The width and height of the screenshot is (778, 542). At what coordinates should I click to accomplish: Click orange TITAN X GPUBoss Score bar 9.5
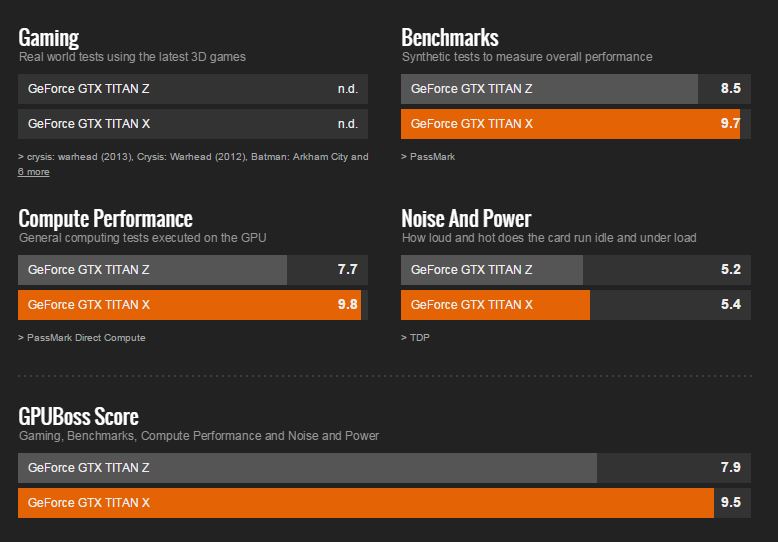coord(384,503)
